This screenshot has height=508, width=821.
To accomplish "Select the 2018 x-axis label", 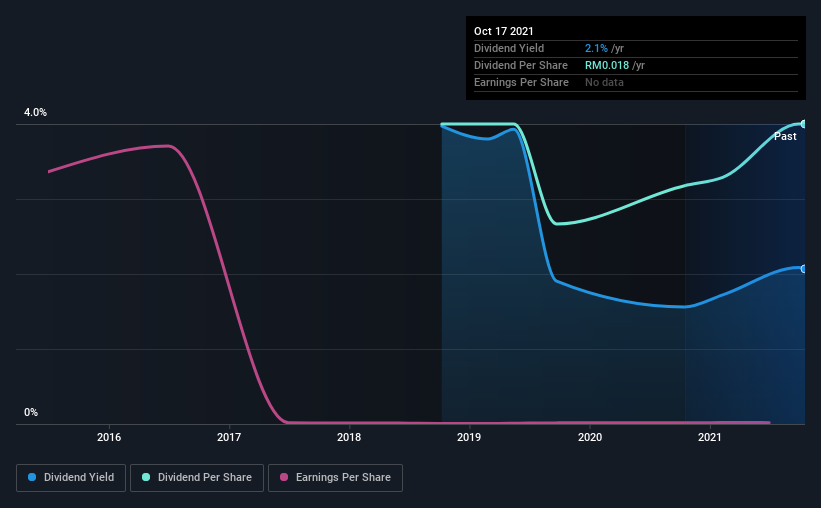I will tap(349, 437).
